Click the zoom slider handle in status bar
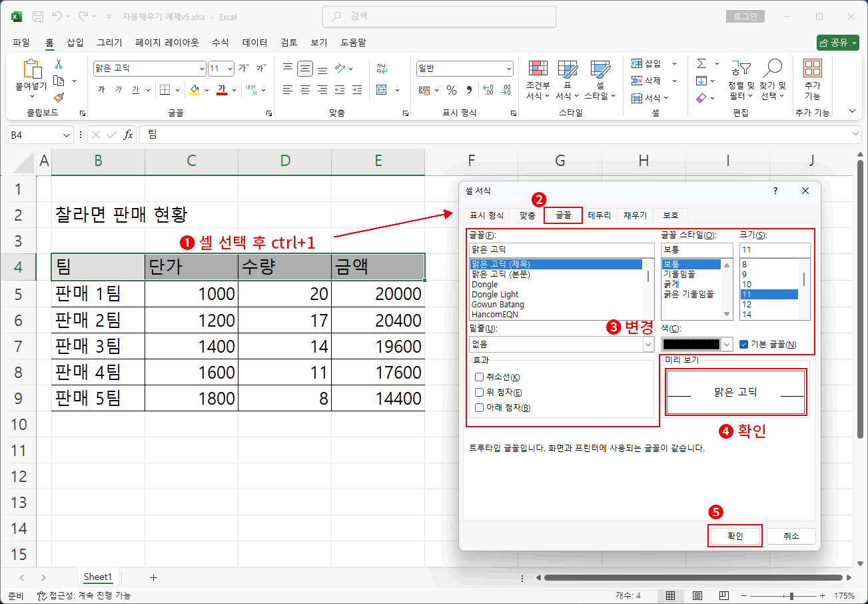 tap(791, 596)
